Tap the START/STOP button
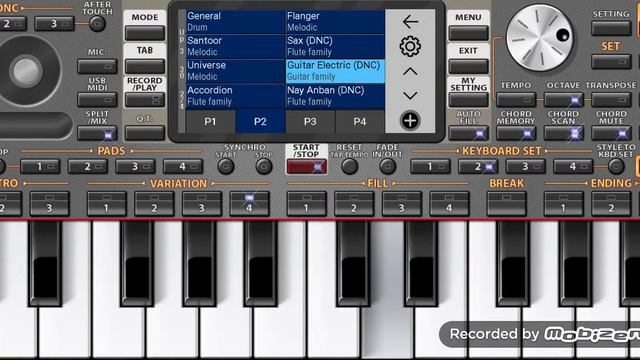640x360 pixels. tap(307, 167)
